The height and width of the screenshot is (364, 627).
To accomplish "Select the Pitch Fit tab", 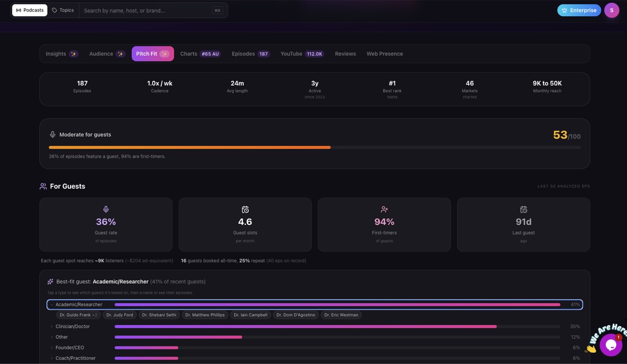I will pos(153,54).
